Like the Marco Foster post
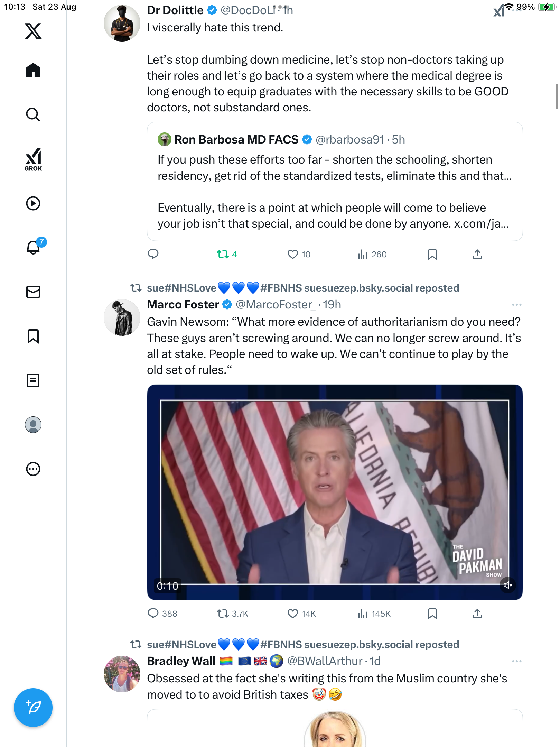The width and height of the screenshot is (560, 747). click(293, 614)
